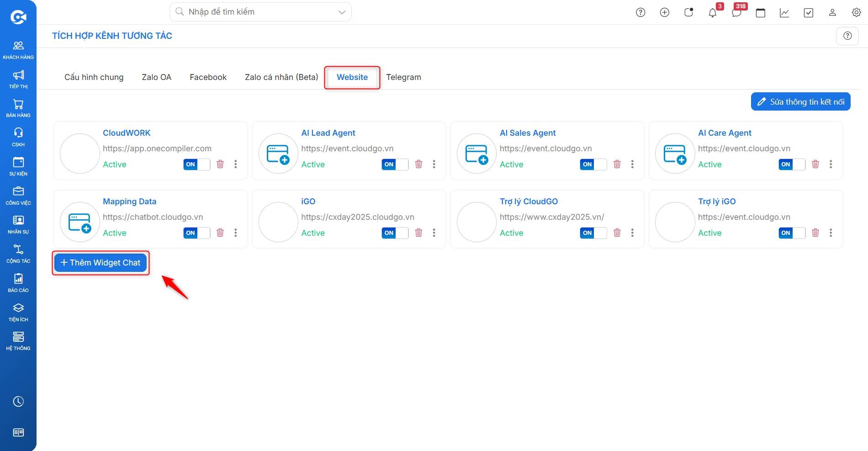868x451 pixels.
Task: Open the news icon at sidebar bottom
Action: (x=18, y=432)
